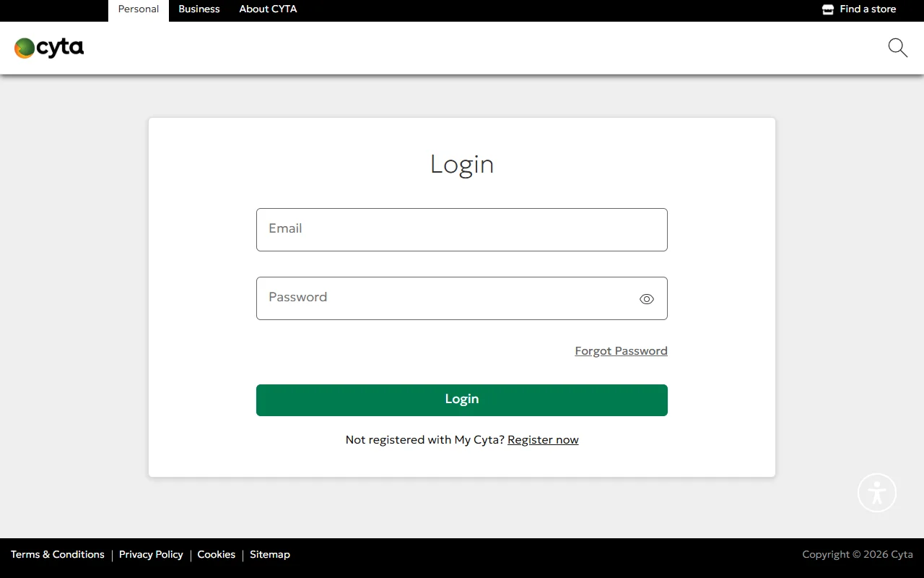Open the Register now link
924x578 pixels.
[x=543, y=440]
